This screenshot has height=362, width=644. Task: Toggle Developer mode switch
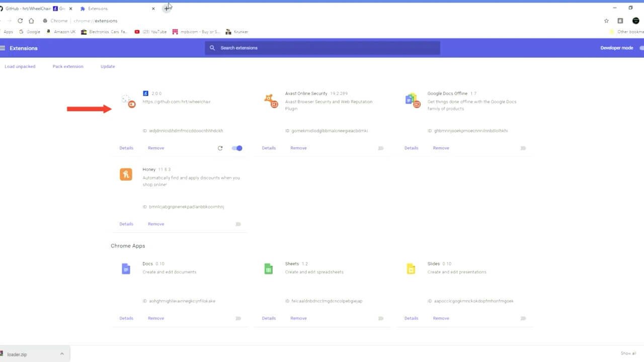(641, 48)
